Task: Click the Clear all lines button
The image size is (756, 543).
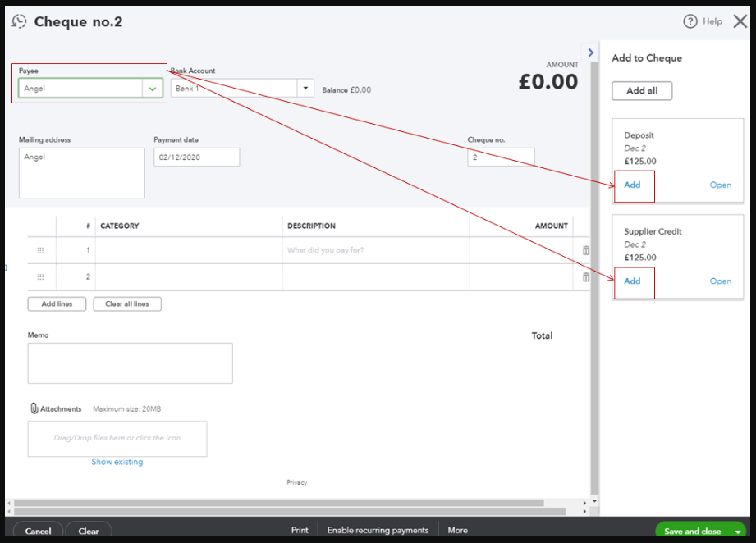Action: pos(127,304)
